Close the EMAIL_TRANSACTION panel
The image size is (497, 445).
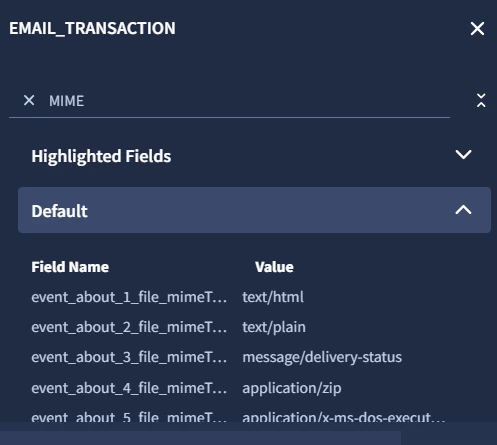pos(477,29)
